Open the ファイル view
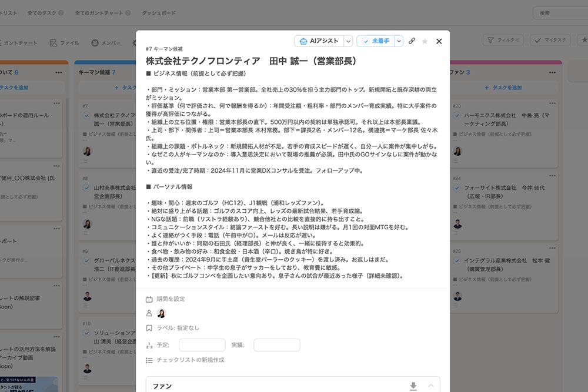This screenshot has height=392, width=588. (65, 43)
